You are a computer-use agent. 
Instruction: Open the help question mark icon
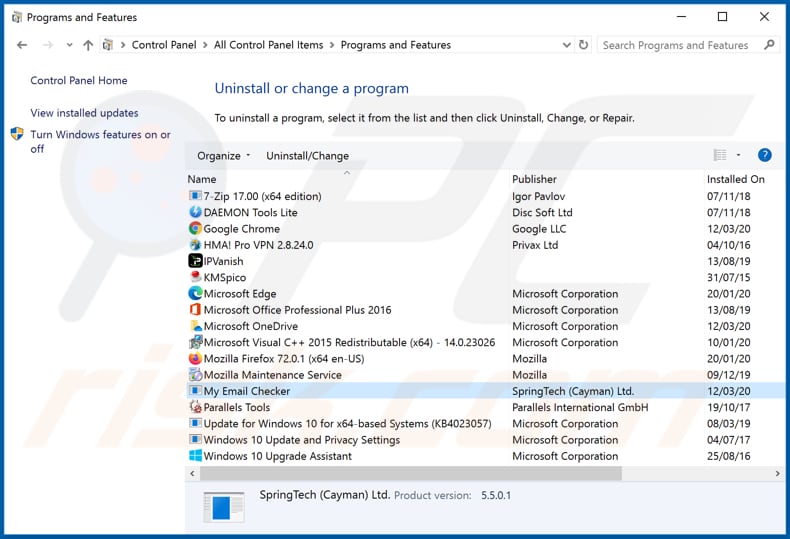click(x=764, y=155)
